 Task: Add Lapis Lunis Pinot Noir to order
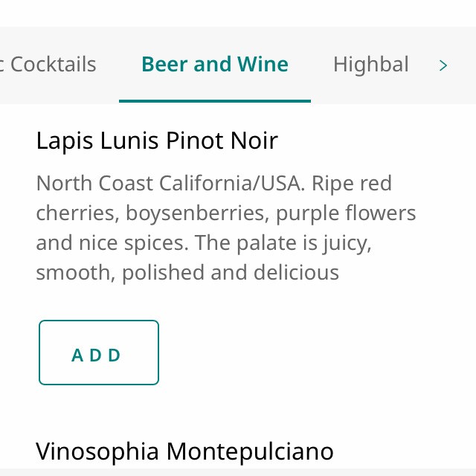pos(99,353)
